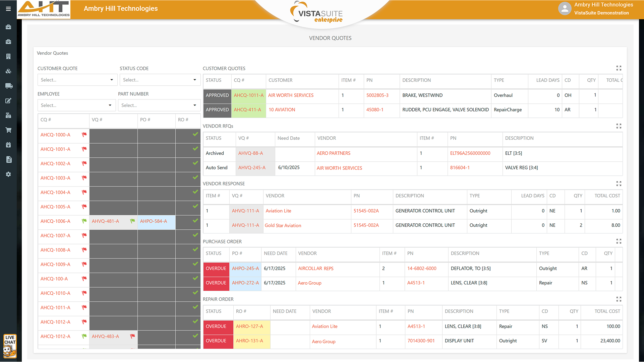Open the Customer Quote dropdown
644x362 pixels.
(x=77, y=80)
